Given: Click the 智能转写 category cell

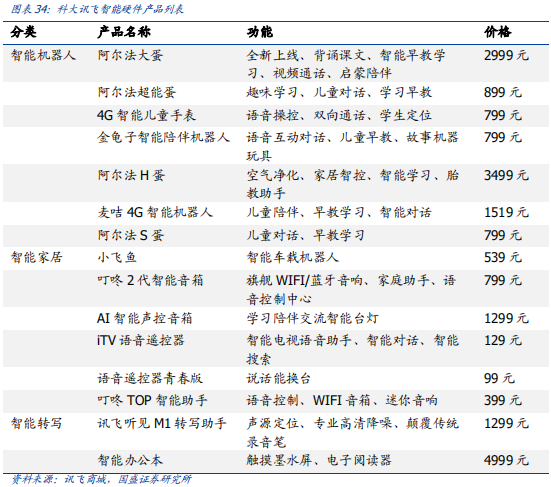Looking at the screenshot, I should pos(37,423).
